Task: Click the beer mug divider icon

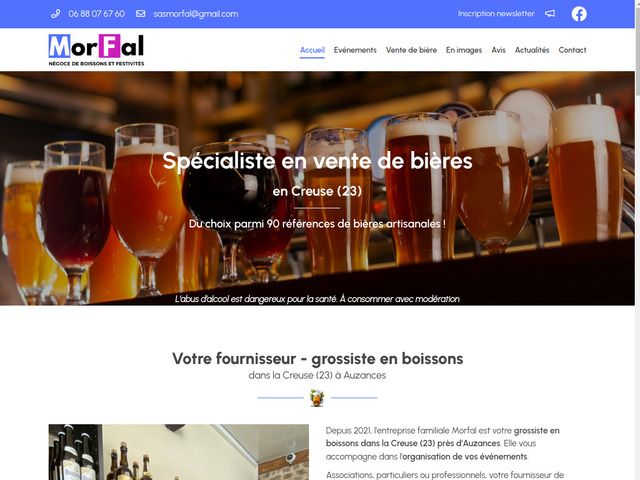Action: [x=317, y=398]
